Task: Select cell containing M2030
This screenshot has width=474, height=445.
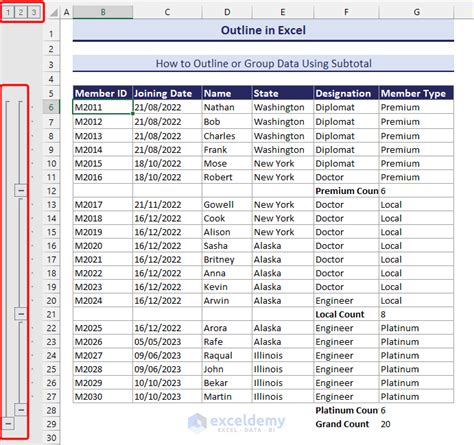Action: click(103, 397)
